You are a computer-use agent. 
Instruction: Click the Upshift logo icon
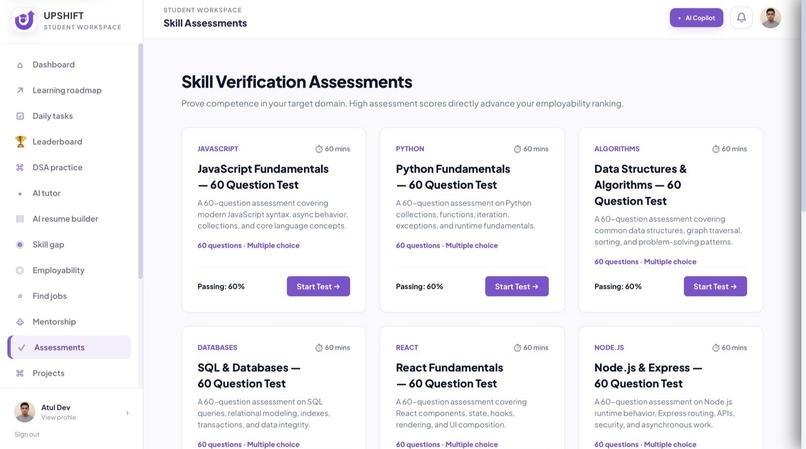(x=24, y=21)
